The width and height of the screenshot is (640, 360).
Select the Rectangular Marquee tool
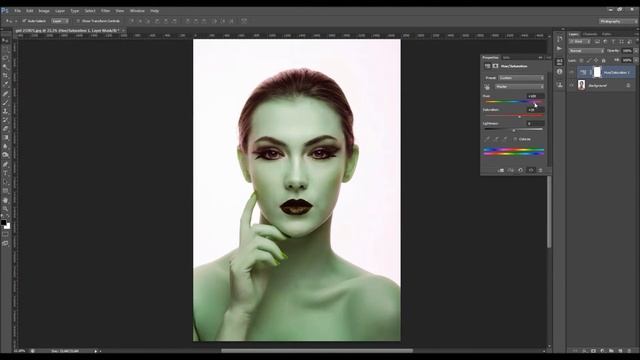coord(5,50)
